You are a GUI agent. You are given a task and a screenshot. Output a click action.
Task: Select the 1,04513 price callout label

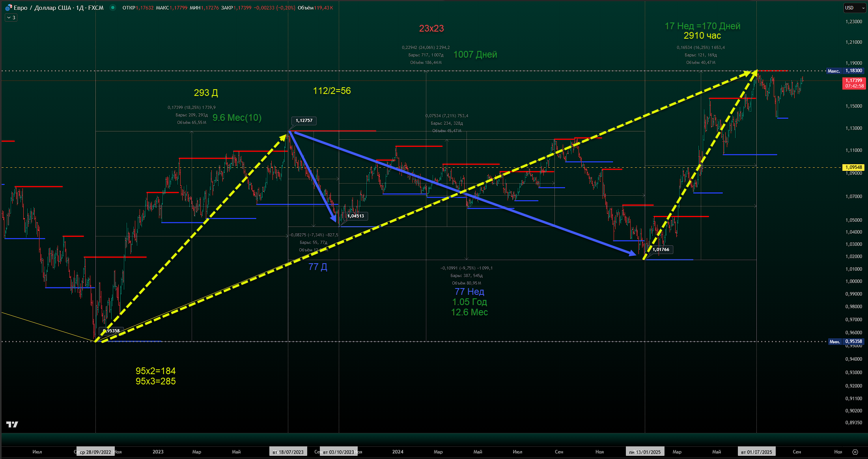(355, 216)
